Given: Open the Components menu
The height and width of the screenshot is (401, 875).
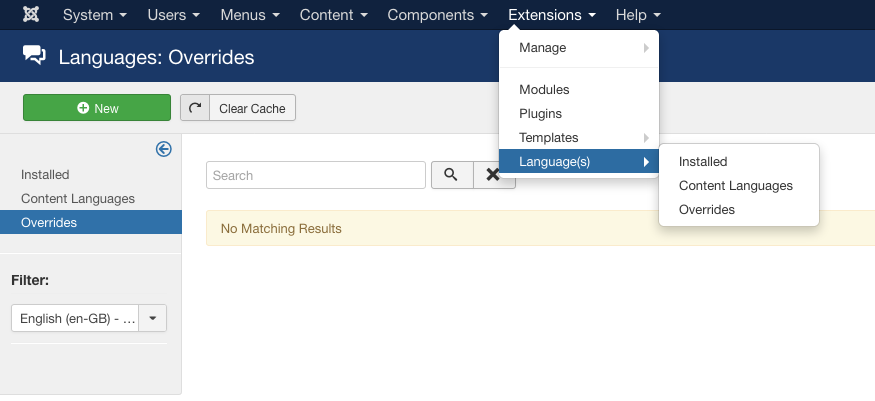Looking at the screenshot, I should click(438, 15).
